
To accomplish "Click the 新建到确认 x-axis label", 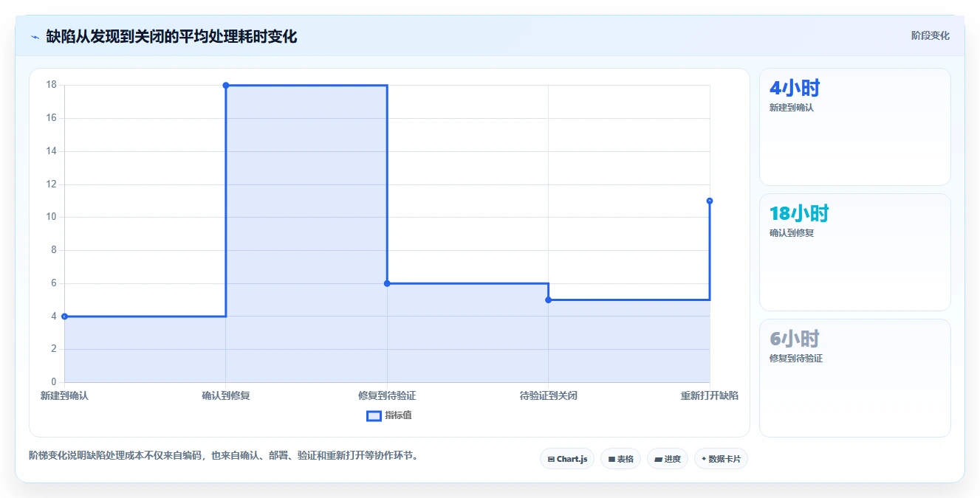I will (x=64, y=396).
